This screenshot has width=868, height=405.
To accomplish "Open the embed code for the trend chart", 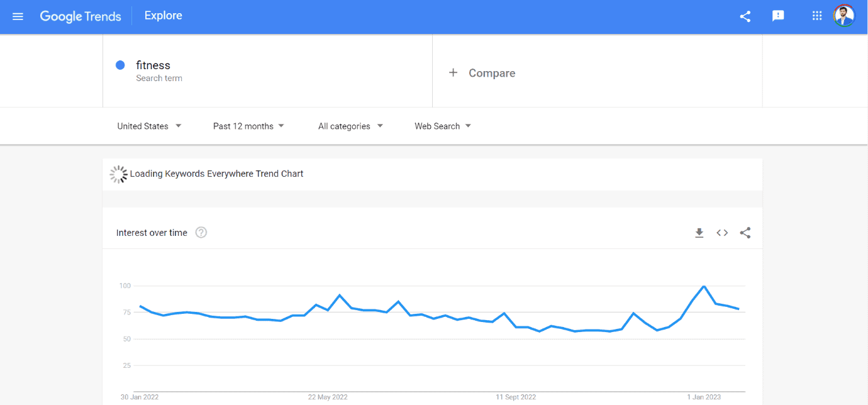I will [x=721, y=233].
